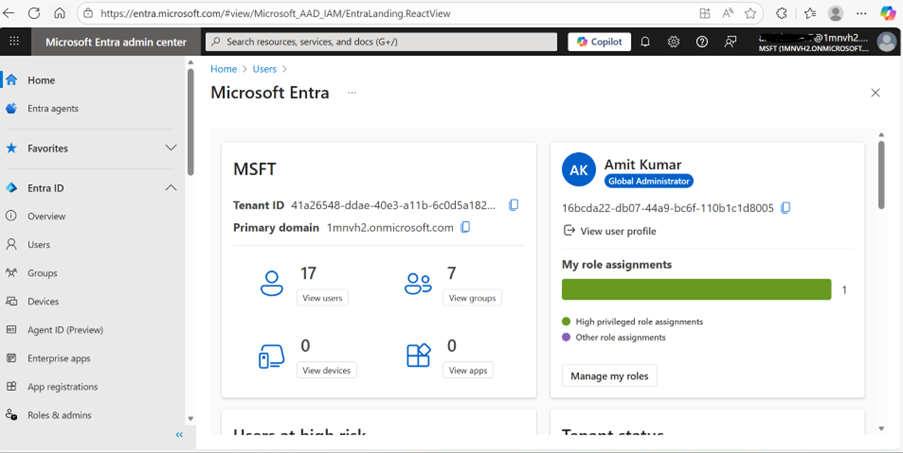Collapse the sidebar with double chevron
The image size is (903, 453).
[x=179, y=435]
